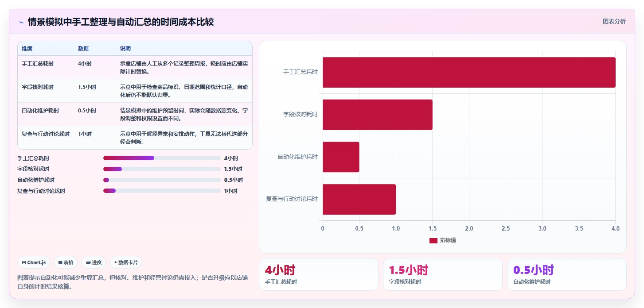Click the 维度 column header
The image size is (644, 308).
pyautogui.click(x=27, y=49)
